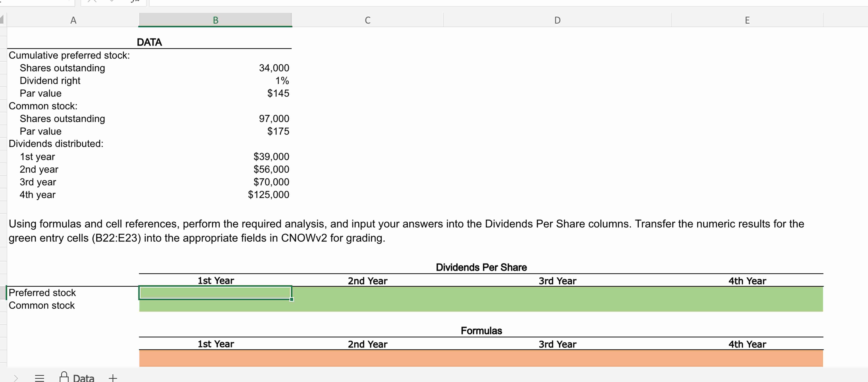Image resolution: width=868 pixels, height=382 pixels.
Task: Select column D header
Action: point(557,20)
